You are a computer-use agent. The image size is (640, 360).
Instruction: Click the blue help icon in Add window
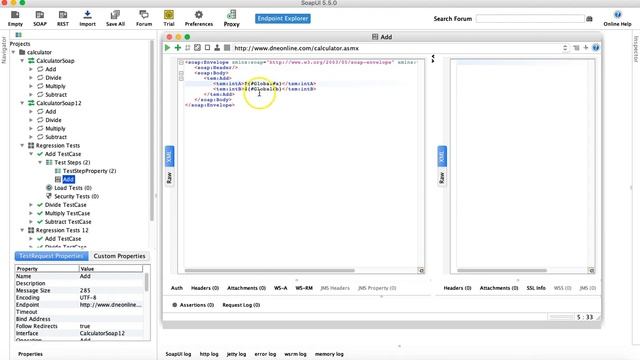596,48
